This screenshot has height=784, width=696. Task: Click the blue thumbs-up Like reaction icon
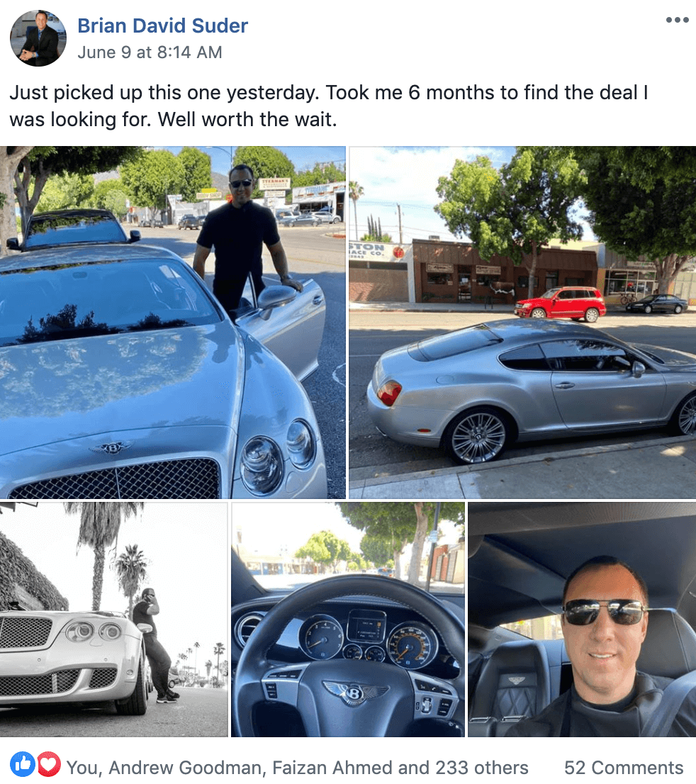pyautogui.click(x=23, y=764)
